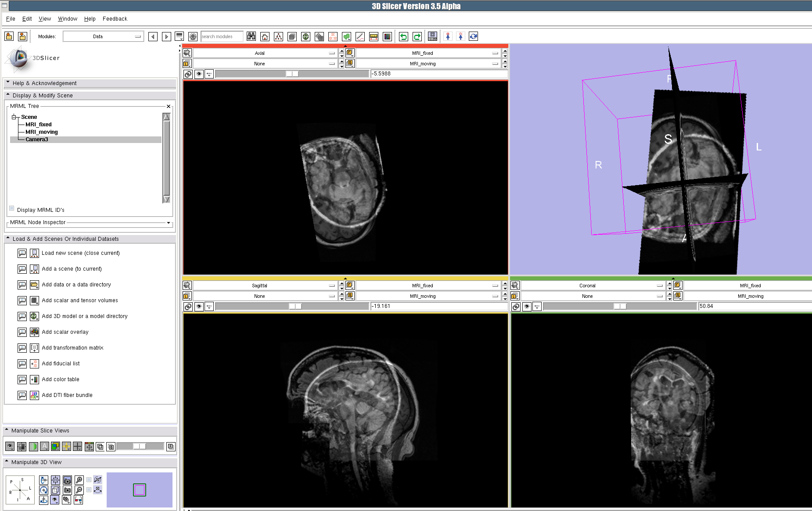Click the zoom in magnifier for 3D view
Image resolution: width=812 pixels, height=511 pixels.
click(x=79, y=480)
